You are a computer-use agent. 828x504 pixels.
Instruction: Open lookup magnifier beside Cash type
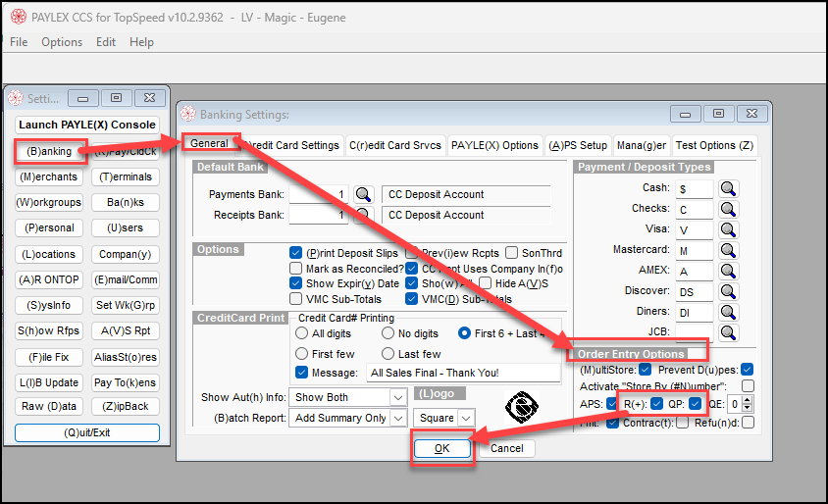point(728,188)
